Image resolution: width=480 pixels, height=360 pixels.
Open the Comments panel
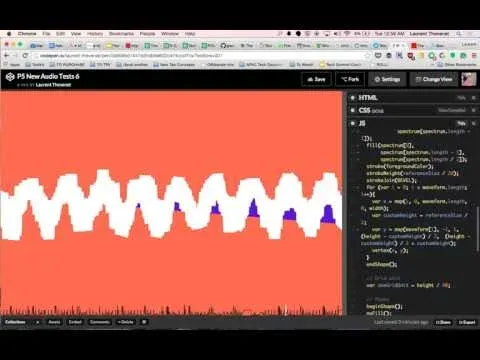tap(100, 322)
